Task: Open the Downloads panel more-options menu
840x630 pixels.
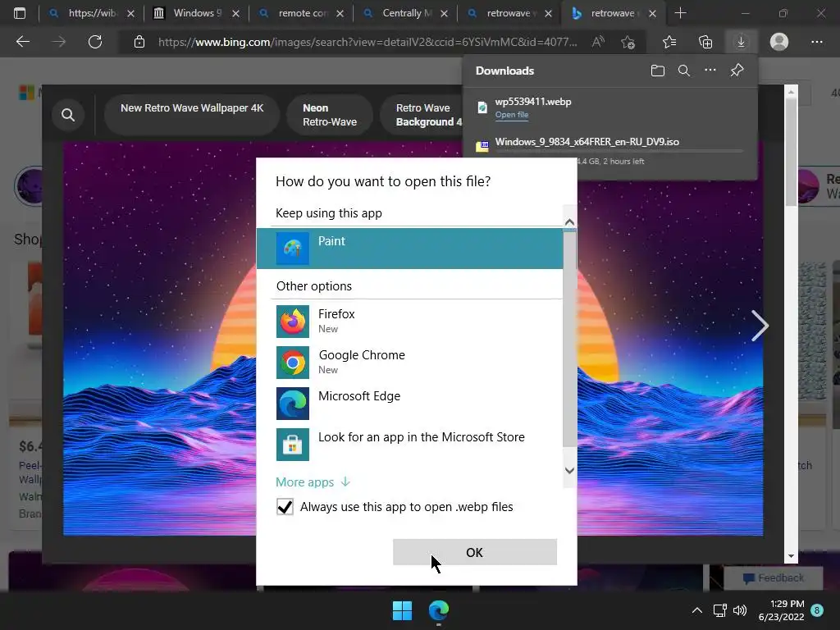Action: click(x=710, y=71)
